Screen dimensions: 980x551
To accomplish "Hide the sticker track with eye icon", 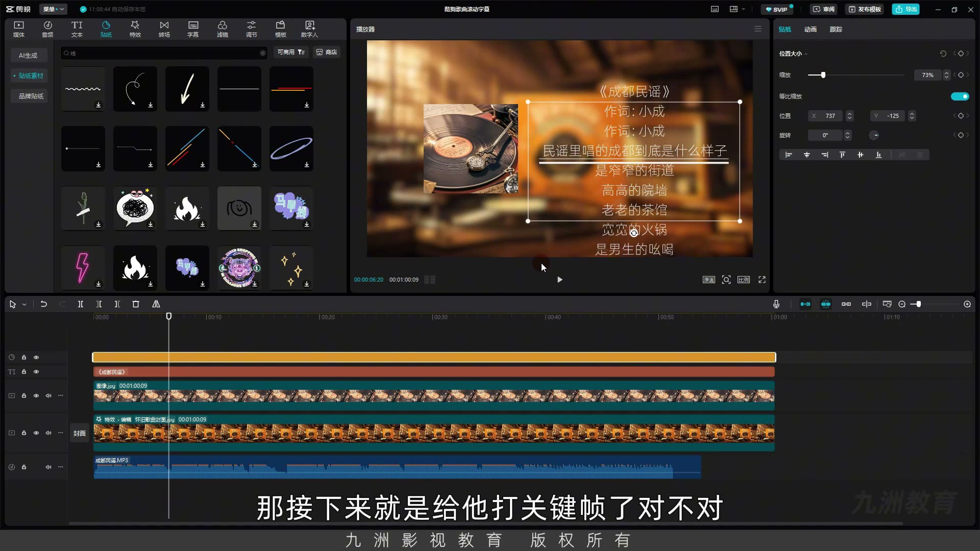I will tap(36, 357).
